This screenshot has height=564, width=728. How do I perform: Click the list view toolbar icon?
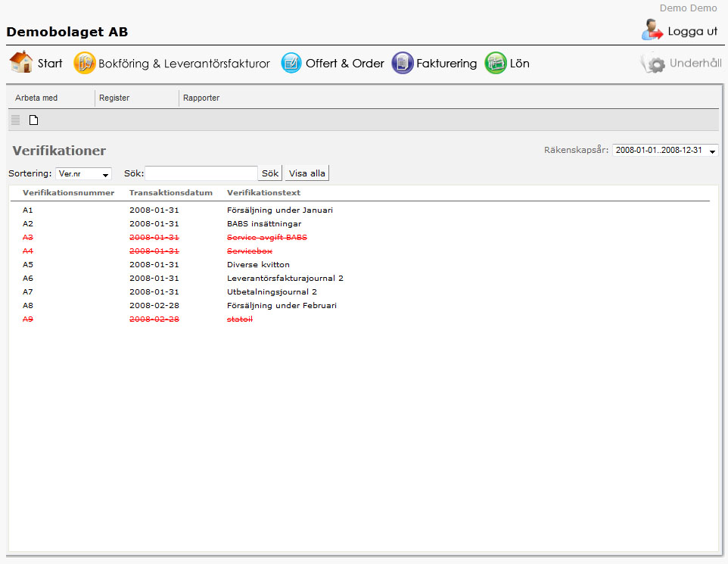click(15, 120)
